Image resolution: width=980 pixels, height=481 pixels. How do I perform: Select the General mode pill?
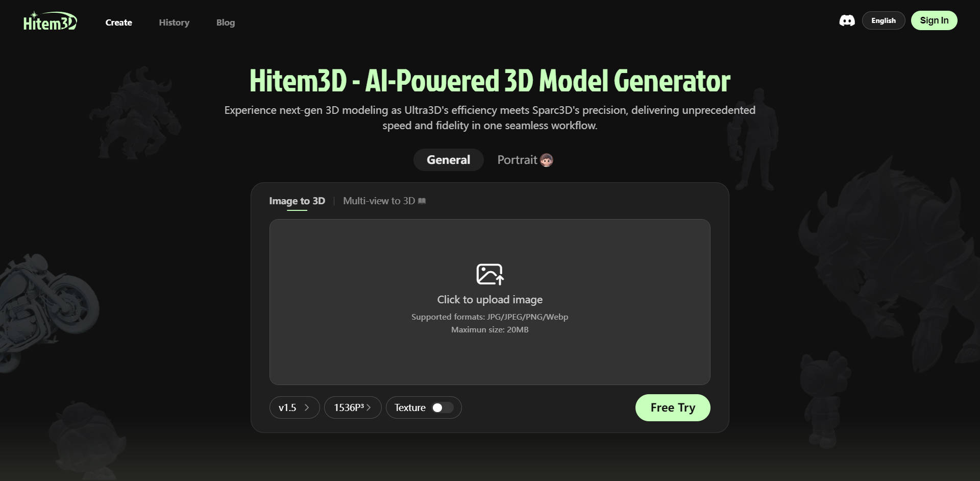pos(448,159)
